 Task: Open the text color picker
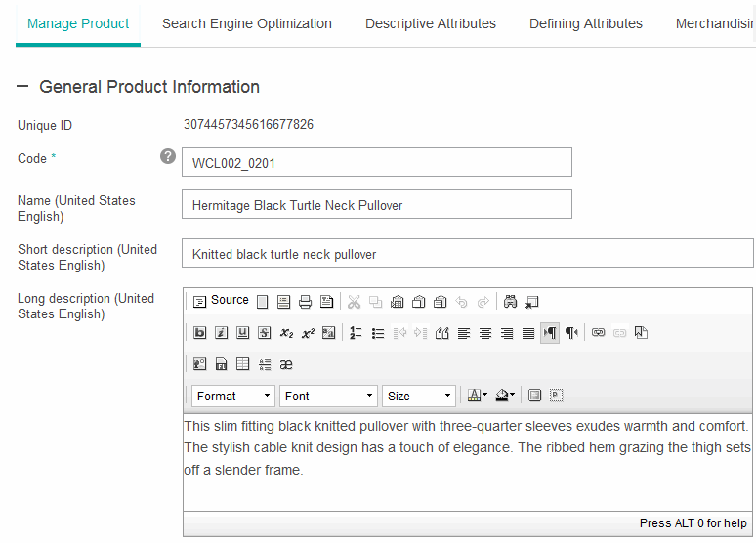point(477,396)
